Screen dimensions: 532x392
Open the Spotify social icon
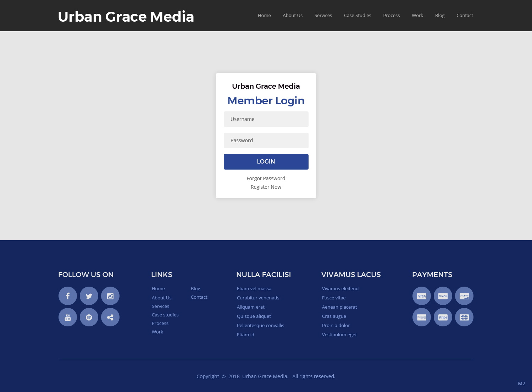pos(89,317)
